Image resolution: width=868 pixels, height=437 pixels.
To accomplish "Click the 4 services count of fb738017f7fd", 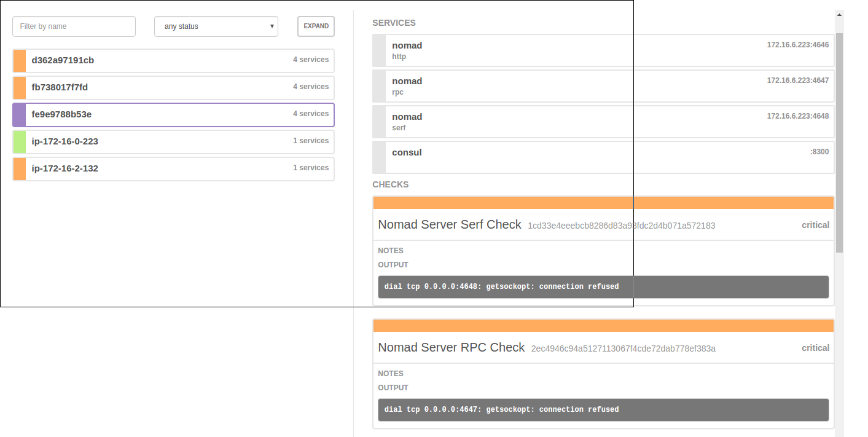I will 311,87.
